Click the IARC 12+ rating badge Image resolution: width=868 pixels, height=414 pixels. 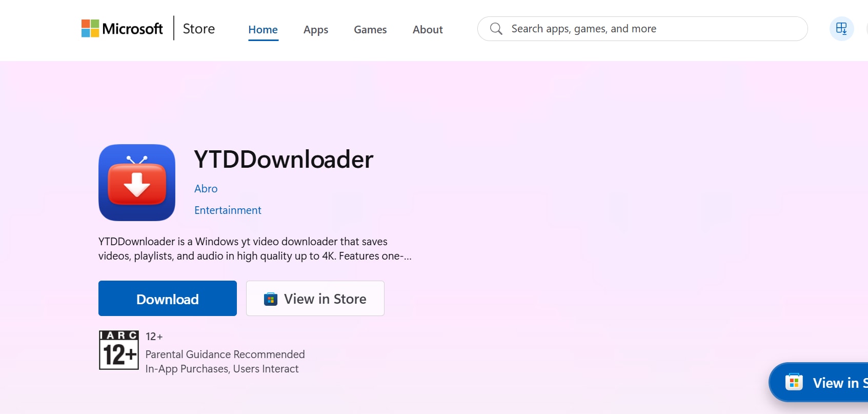119,350
